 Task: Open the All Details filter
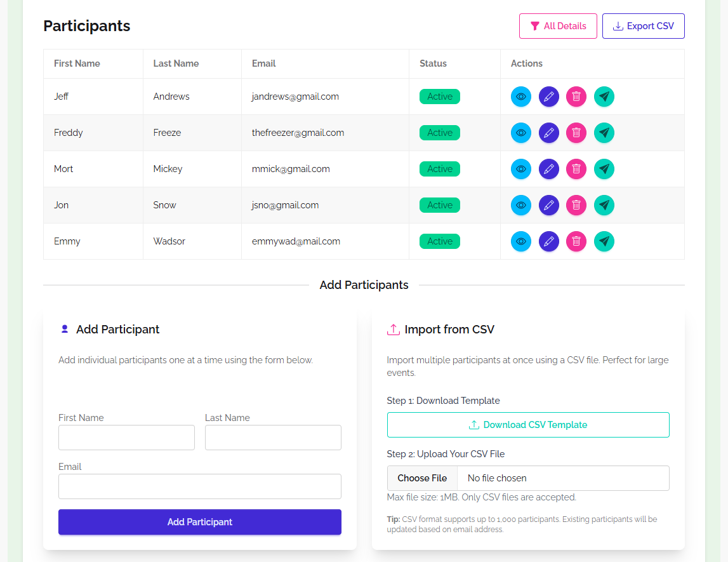558,26
